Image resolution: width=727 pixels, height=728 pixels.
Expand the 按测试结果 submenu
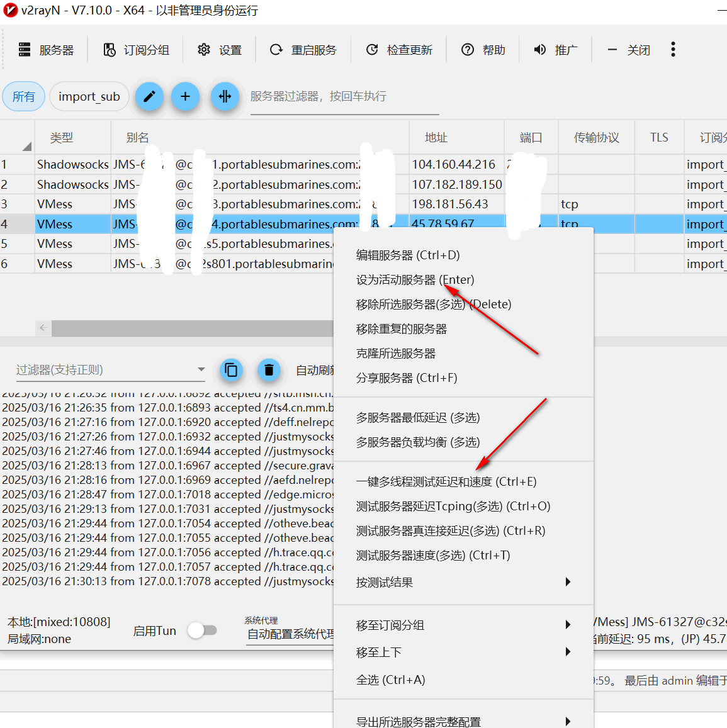coord(463,582)
